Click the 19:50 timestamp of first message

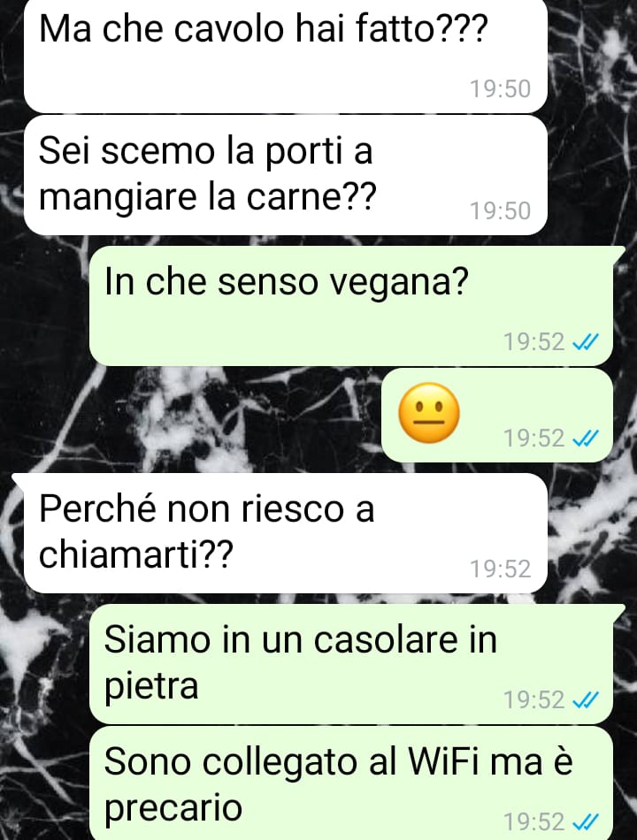tap(500, 89)
